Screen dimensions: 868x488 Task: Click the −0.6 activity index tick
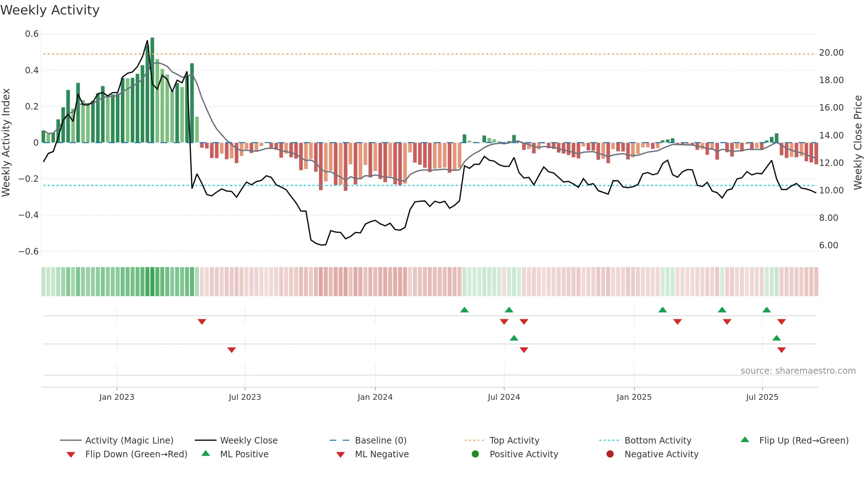pos(29,251)
